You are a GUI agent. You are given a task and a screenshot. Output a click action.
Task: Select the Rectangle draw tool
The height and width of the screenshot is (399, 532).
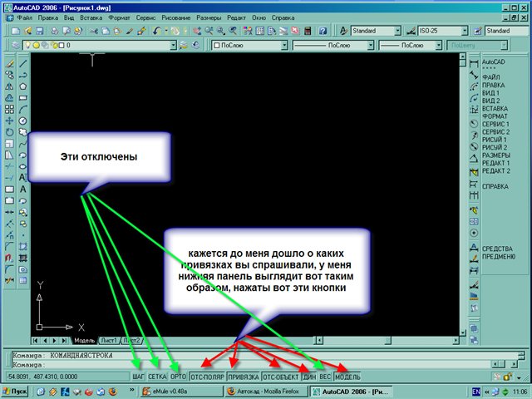point(22,97)
